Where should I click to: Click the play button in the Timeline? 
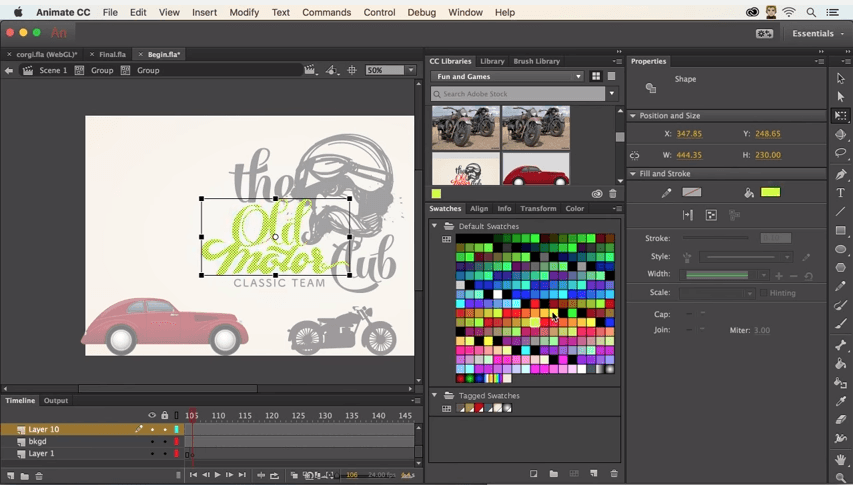click(217, 476)
